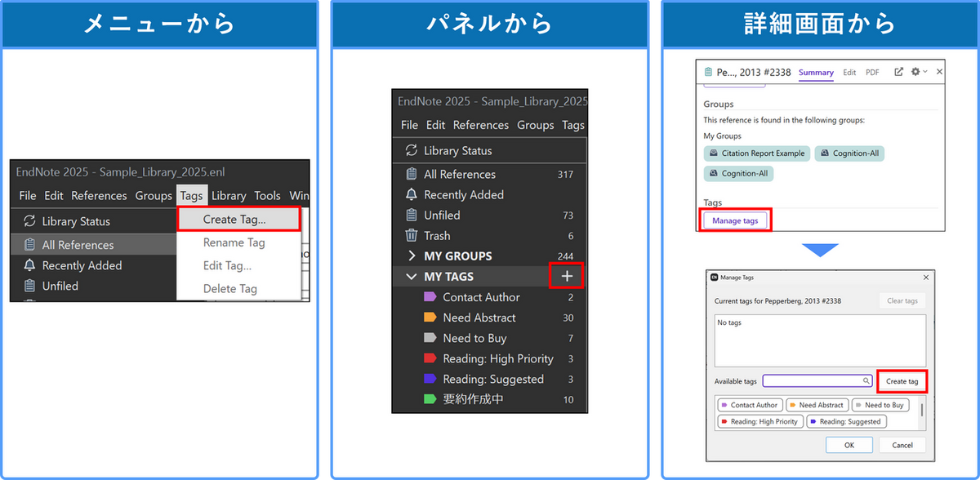Click the Trash icon in the sidebar
The height and width of the screenshot is (480, 980).
(x=412, y=236)
